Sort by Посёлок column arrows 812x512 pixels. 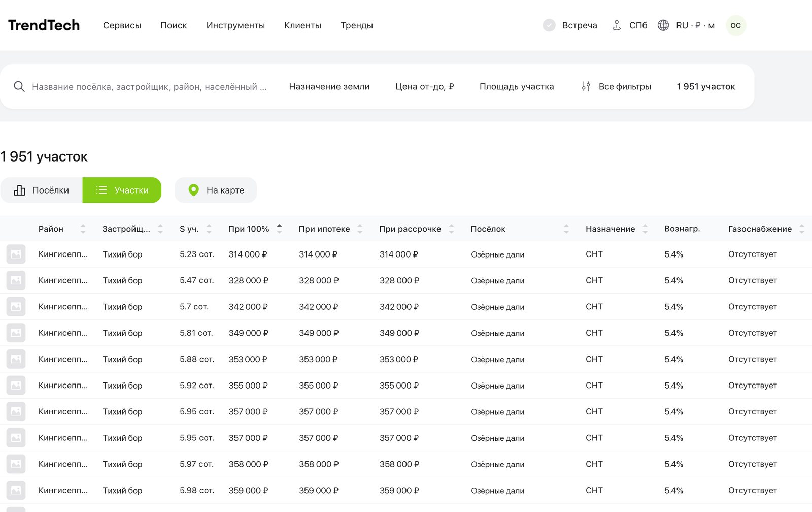click(566, 229)
